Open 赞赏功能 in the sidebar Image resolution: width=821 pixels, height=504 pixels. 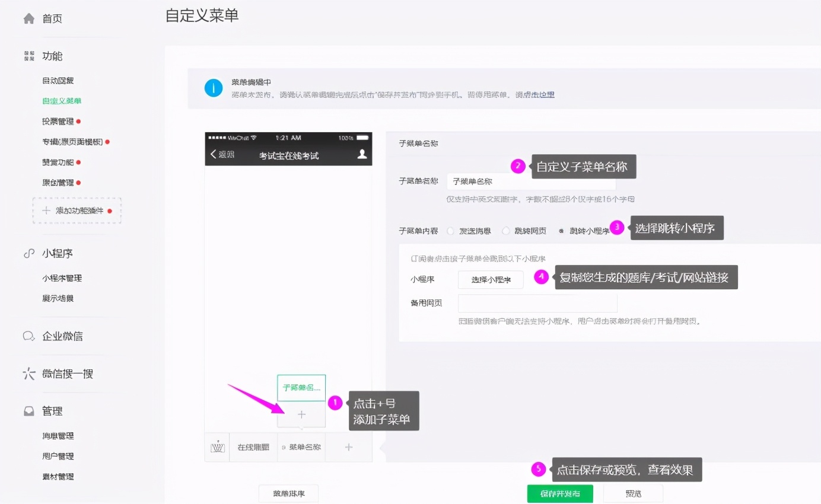pyautogui.click(x=58, y=162)
